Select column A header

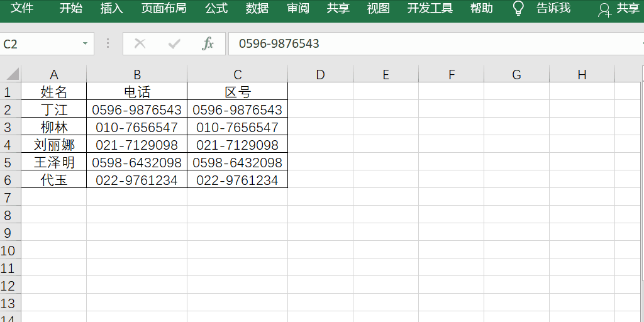point(54,74)
